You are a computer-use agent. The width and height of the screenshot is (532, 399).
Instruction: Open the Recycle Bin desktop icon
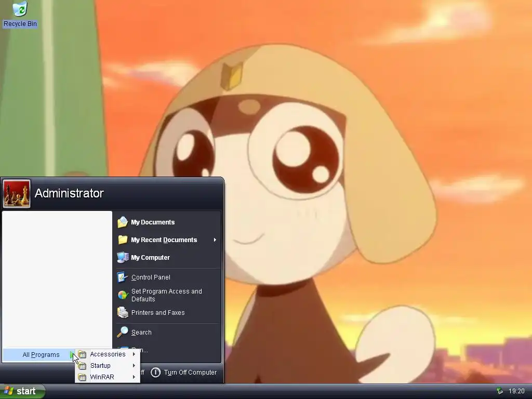click(x=20, y=14)
